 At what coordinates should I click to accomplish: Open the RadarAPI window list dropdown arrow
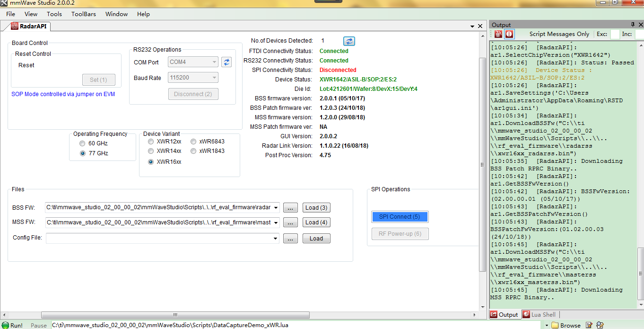(x=472, y=27)
